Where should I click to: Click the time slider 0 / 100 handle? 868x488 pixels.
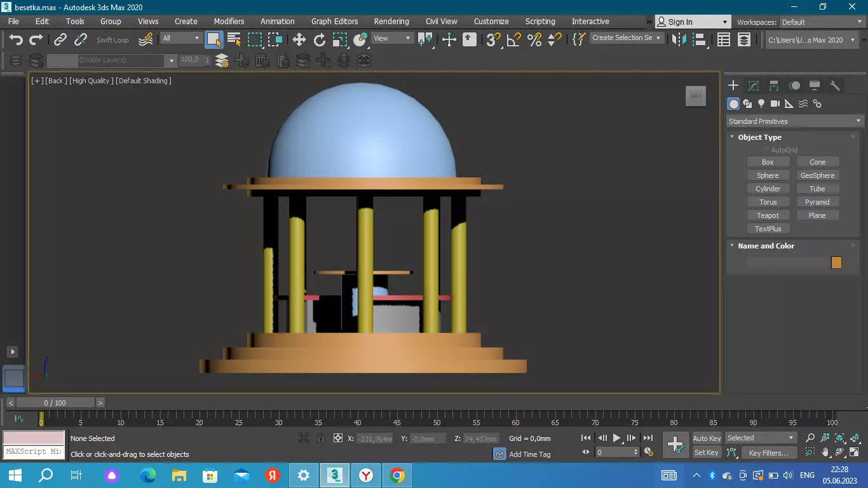point(55,403)
